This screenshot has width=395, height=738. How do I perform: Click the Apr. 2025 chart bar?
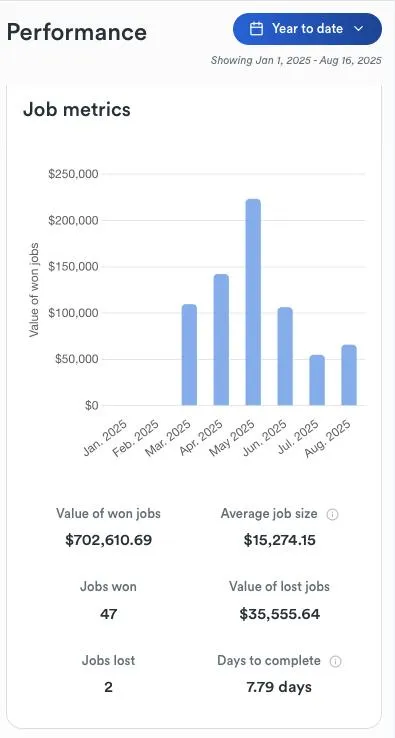(x=221, y=340)
